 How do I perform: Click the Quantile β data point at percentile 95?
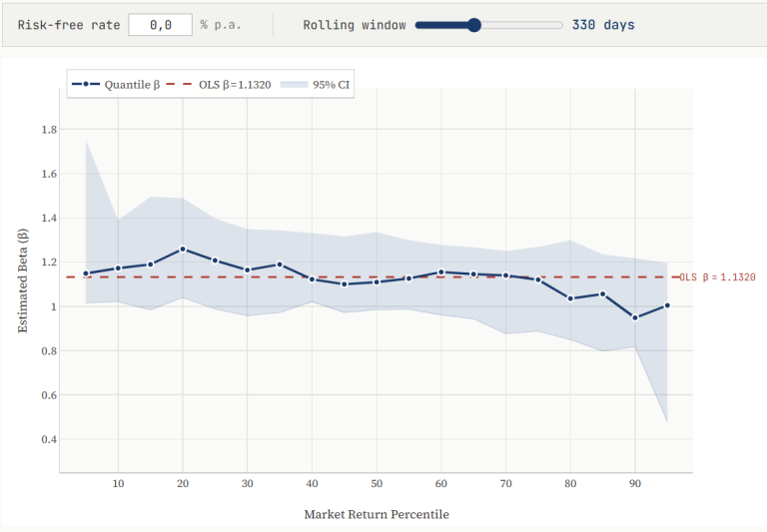667,305
